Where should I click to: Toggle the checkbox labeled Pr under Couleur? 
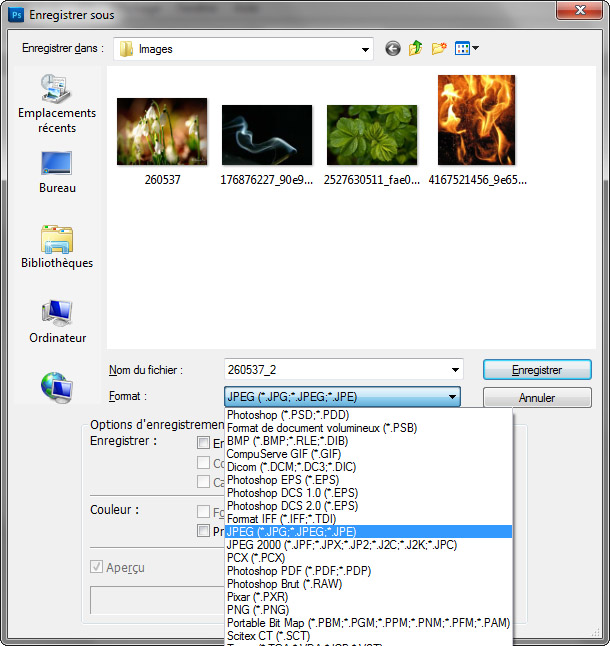[203, 531]
